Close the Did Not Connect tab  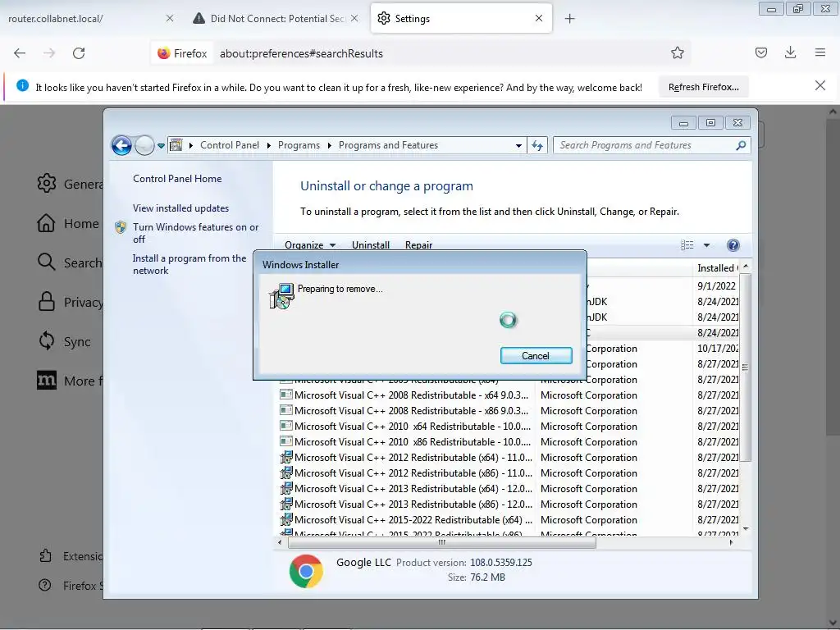click(x=354, y=18)
